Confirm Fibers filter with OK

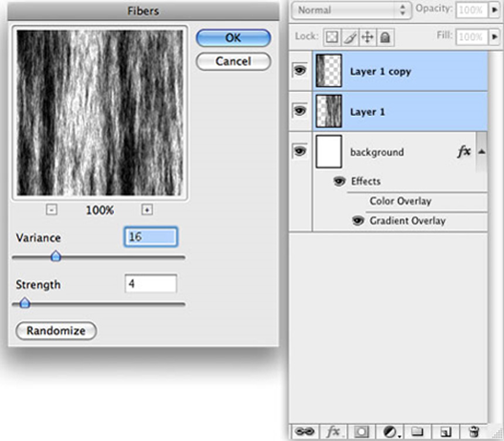[233, 38]
